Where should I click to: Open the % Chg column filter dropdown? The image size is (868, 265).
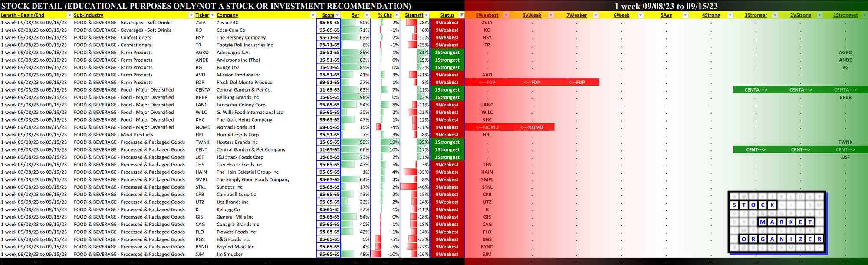point(396,15)
